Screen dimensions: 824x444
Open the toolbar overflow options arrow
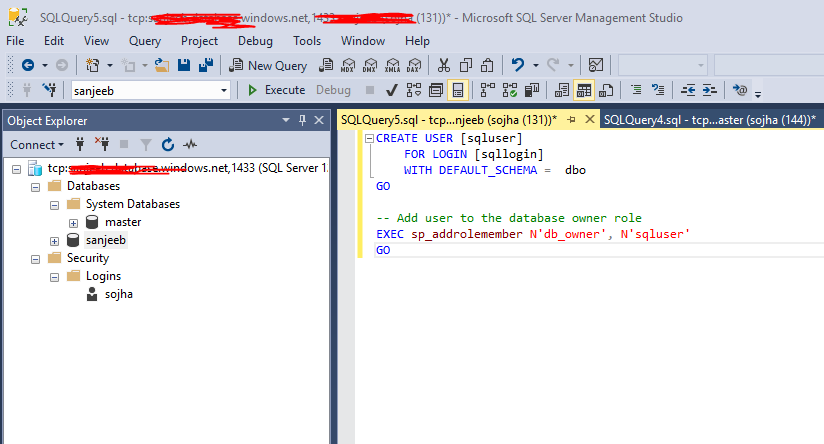pyautogui.click(x=758, y=95)
